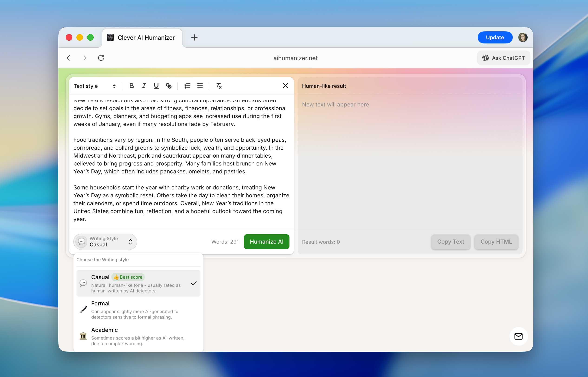
Task: Click the Copy Text button
Action: coord(450,242)
